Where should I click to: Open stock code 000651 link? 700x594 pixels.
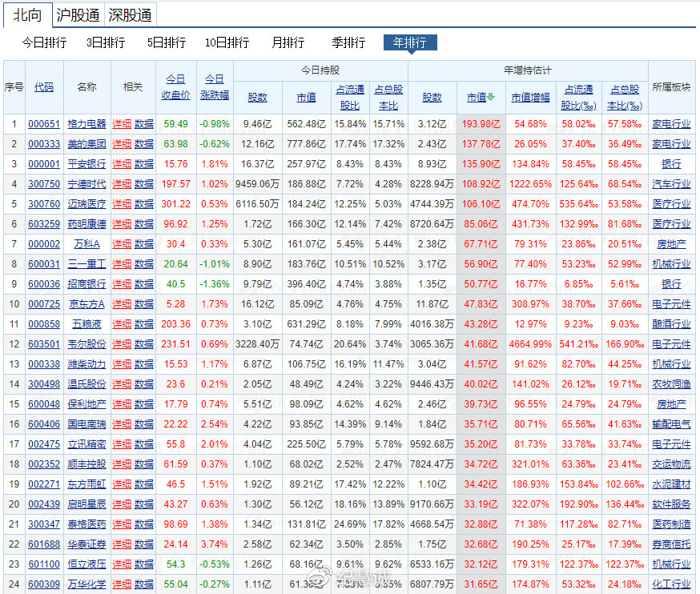point(44,124)
